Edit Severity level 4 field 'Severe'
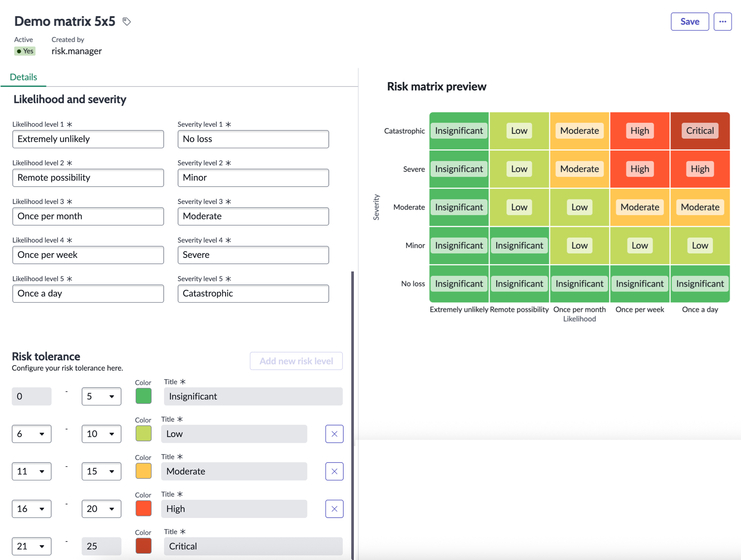 (253, 255)
